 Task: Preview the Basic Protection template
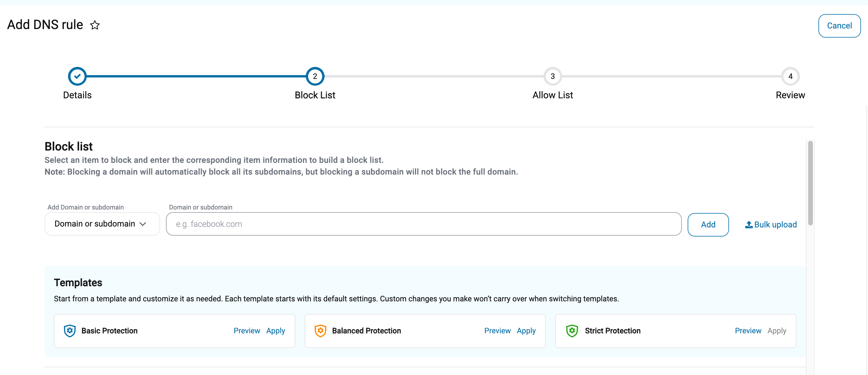tap(247, 331)
